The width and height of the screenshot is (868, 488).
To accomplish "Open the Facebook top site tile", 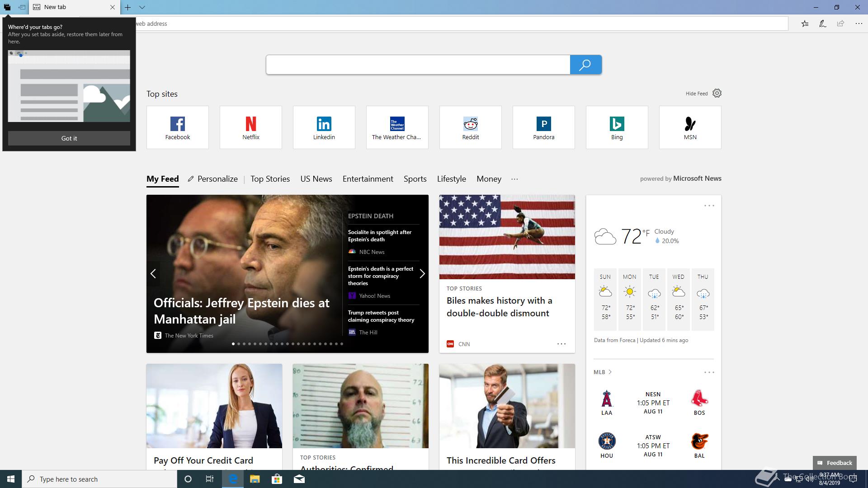I will click(x=178, y=127).
